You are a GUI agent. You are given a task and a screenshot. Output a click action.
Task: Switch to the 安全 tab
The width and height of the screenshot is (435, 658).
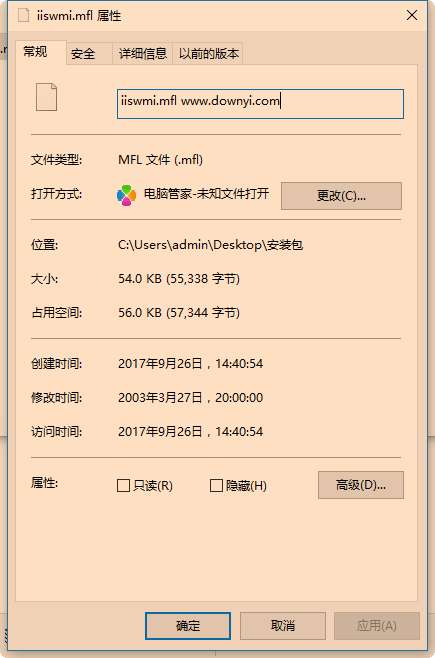click(x=83, y=54)
